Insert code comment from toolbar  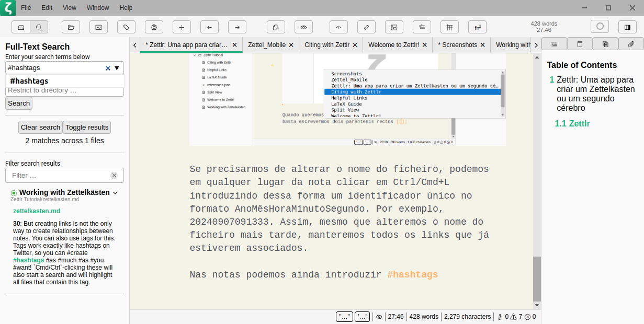point(338,27)
